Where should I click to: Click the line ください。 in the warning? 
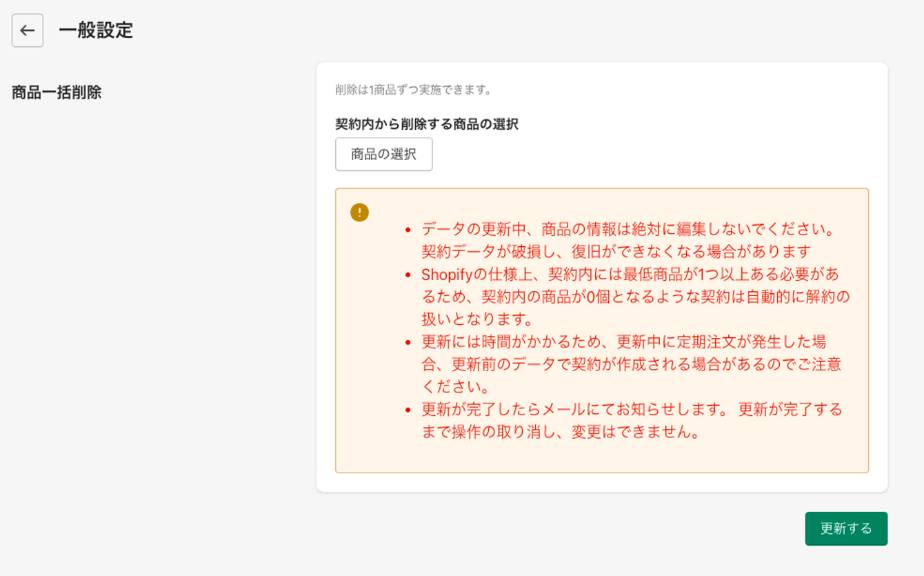click(455, 386)
